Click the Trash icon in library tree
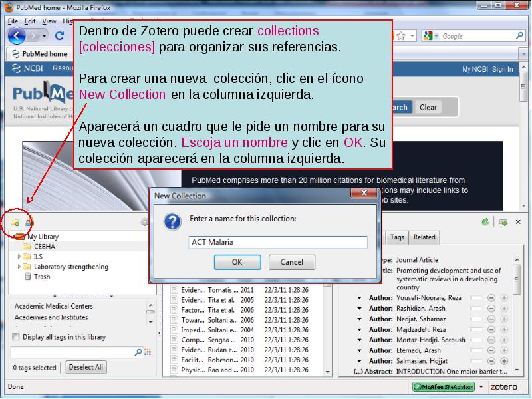532x399 pixels. (28, 277)
